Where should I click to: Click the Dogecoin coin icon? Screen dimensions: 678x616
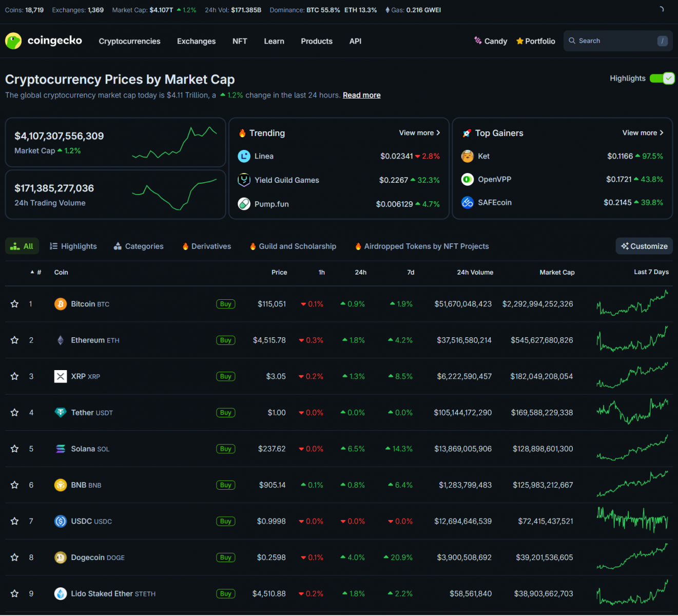pos(61,557)
